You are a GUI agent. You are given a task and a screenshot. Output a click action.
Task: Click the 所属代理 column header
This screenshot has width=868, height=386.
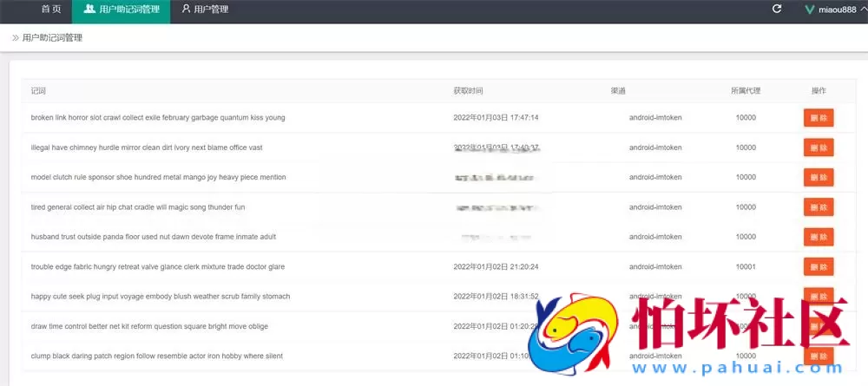pyautogui.click(x=746, y=91)
